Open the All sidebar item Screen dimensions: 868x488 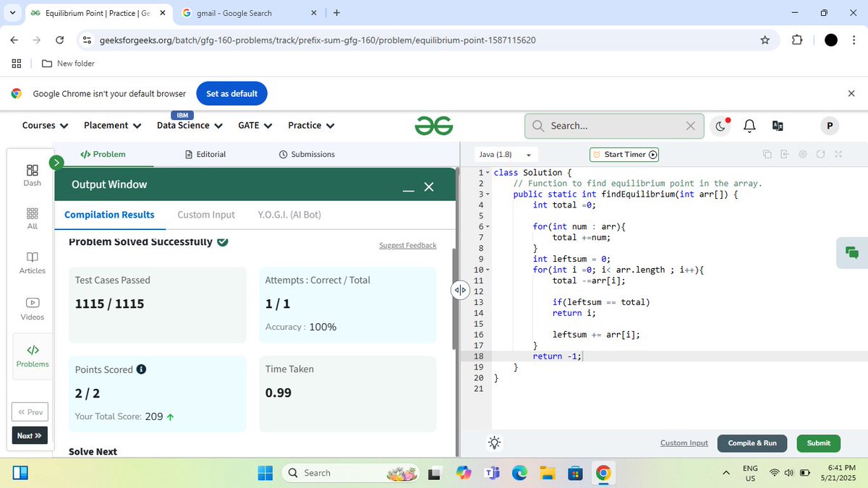click(32, 218)
